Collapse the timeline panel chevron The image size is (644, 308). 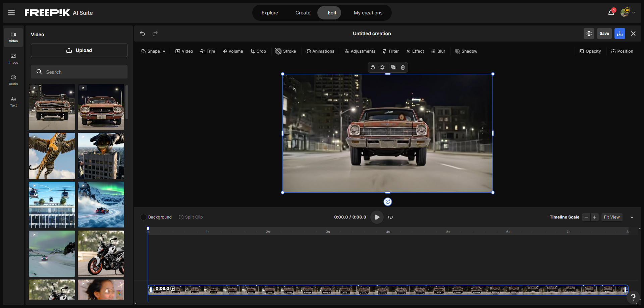pyautogui.click(x=632, y=217)
